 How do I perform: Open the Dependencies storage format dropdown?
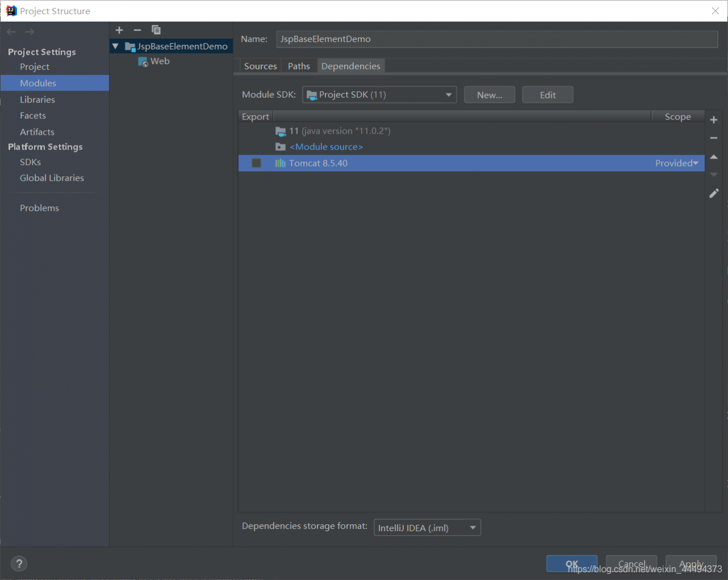(x=427, y=528)
